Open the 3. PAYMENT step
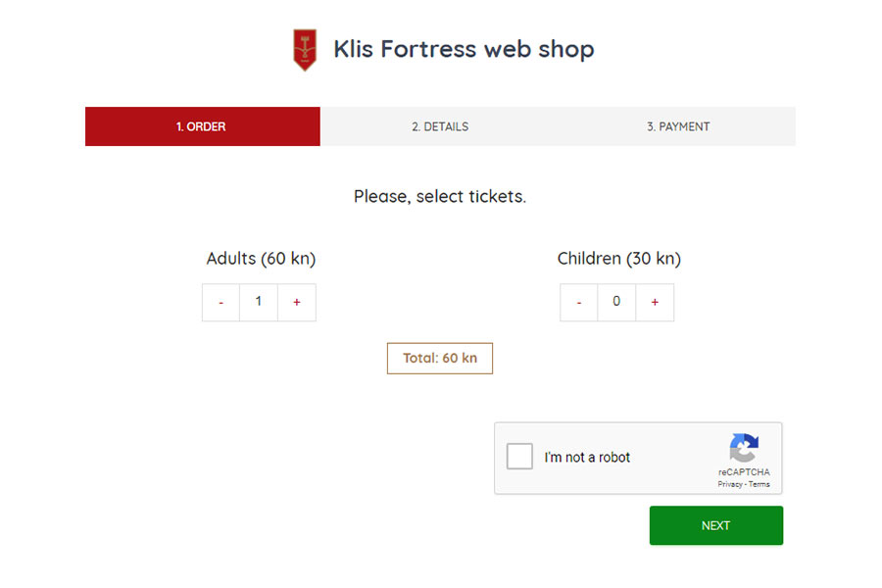Screen dimensions: 882x588 pos(678,126)
